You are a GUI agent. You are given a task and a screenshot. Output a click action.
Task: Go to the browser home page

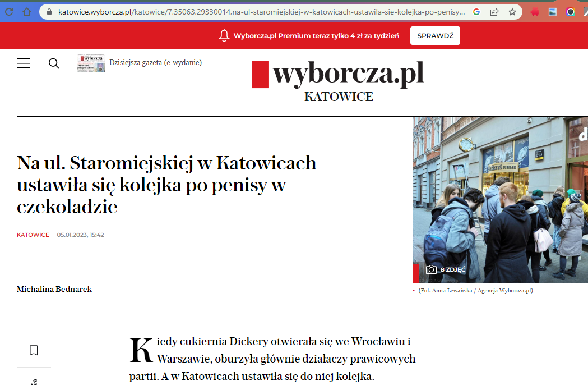[x=27, y=12]
